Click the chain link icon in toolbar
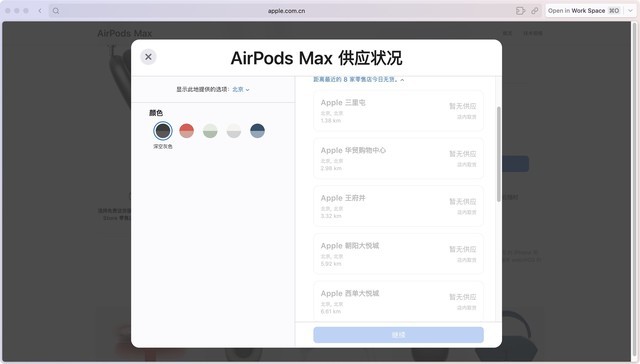This screenshot has width=640, height=364. click(535, 11)
